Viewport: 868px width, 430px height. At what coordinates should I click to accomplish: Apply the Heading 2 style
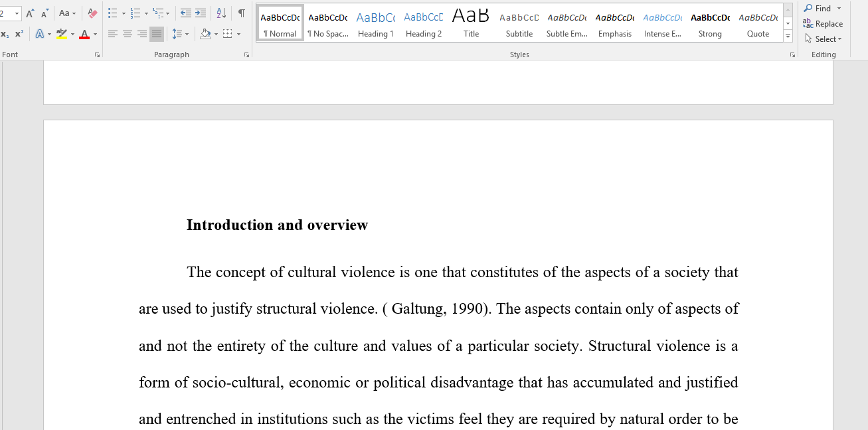(424, 23)
